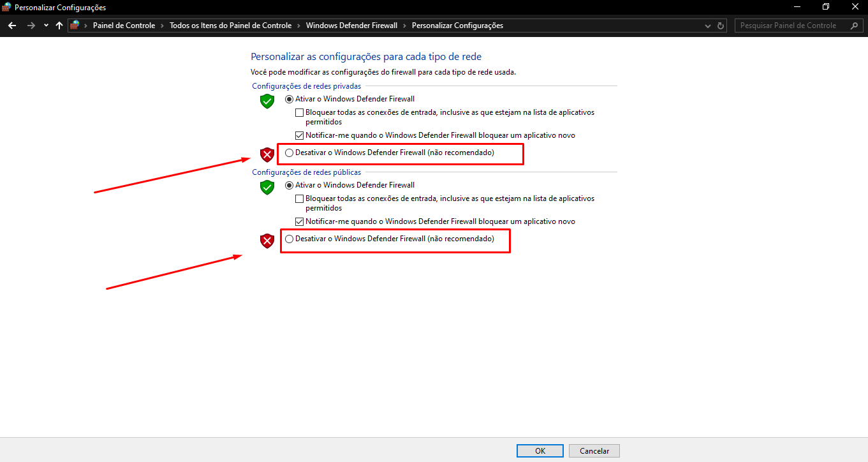This screenshot has height=462, width=868.
Task: Click Configurações de redes privadas label
Action: [x=307, y=86]
